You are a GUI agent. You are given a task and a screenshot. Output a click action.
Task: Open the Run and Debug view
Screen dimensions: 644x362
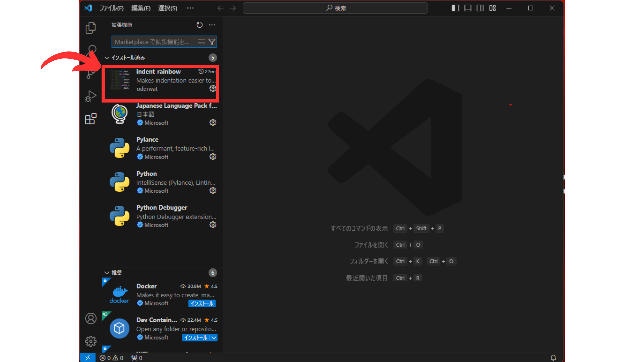click(90, 96)
